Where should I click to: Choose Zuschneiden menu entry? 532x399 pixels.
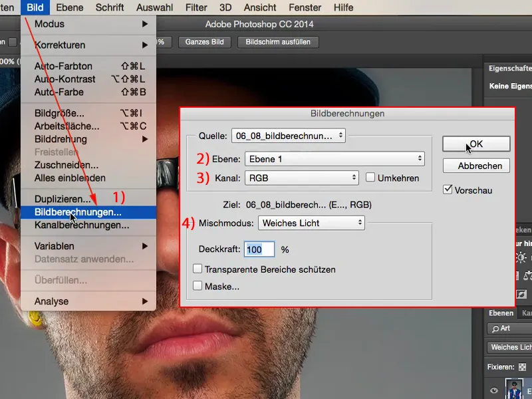click(x=88, y=165)
